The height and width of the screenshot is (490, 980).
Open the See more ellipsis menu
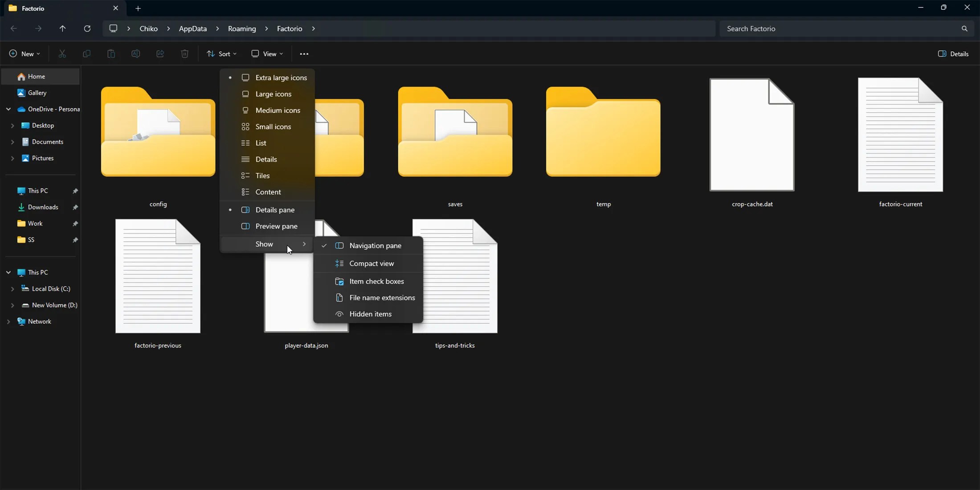[x=304, y=54]
